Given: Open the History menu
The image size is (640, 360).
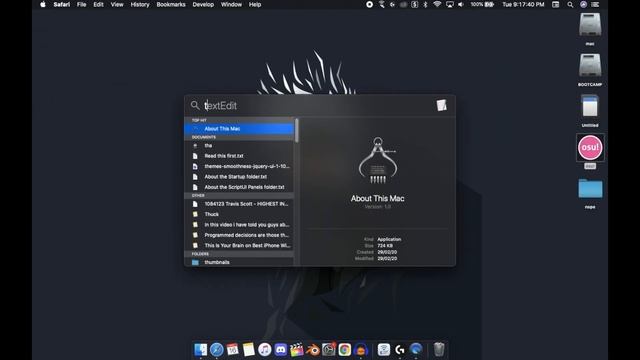Looking at the screenshot, I should click(140, 4).
